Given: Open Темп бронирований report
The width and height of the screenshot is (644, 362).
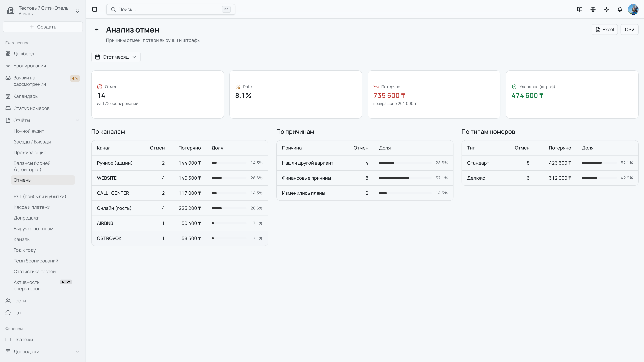Looking at the screenshot, I should coord(36,261).
